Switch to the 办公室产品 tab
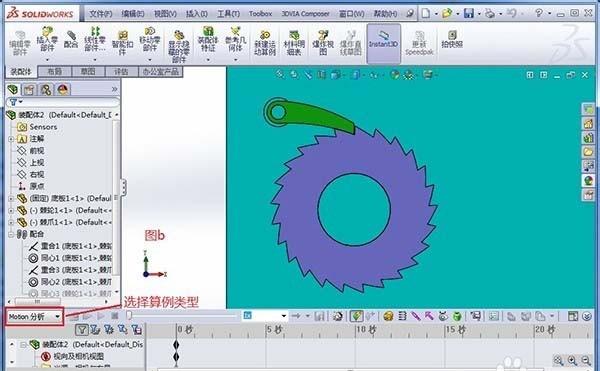Viewport: 600px width, 371px height. tap(160, 72)
